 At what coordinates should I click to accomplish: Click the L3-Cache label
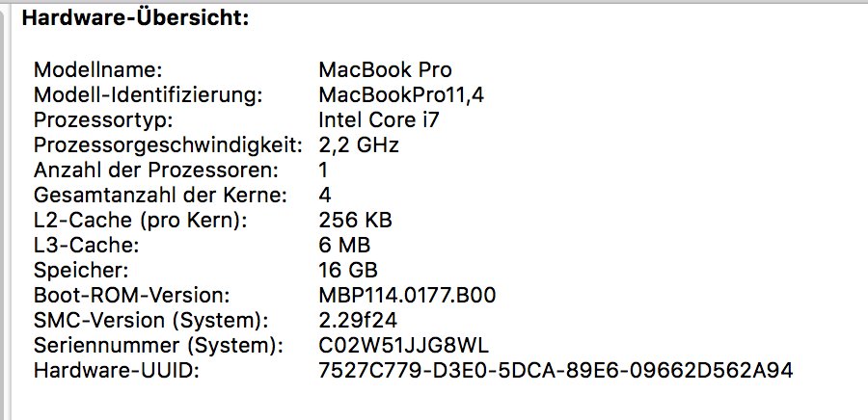pos(87,246)
